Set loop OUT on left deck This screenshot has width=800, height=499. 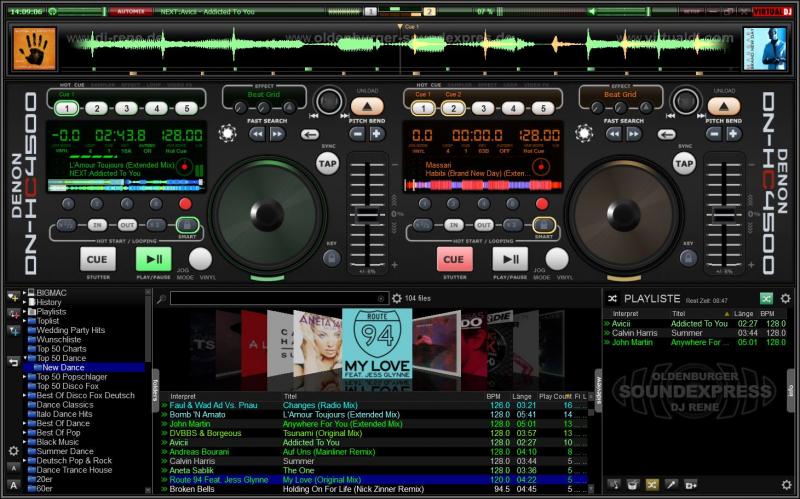pyautogui.click(x=127, y=225)
